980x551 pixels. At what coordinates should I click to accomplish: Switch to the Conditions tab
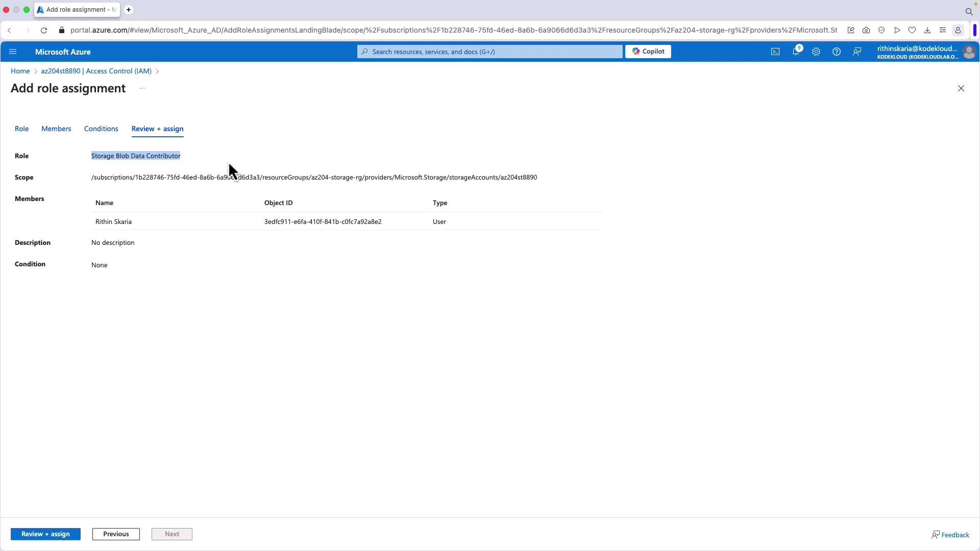(x=101, y=129)
